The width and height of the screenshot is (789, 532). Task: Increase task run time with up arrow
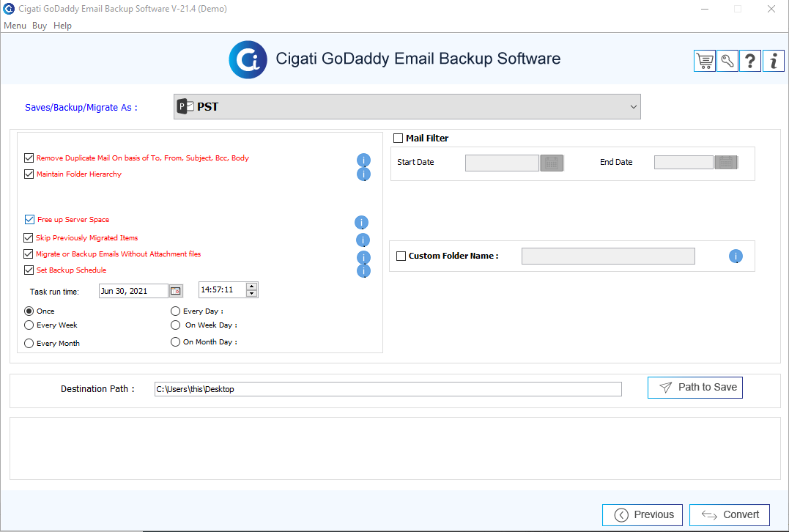pos(251,287)
